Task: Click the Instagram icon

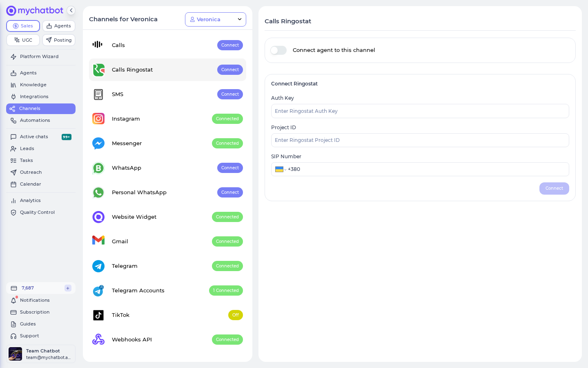Action: point(98,119)
